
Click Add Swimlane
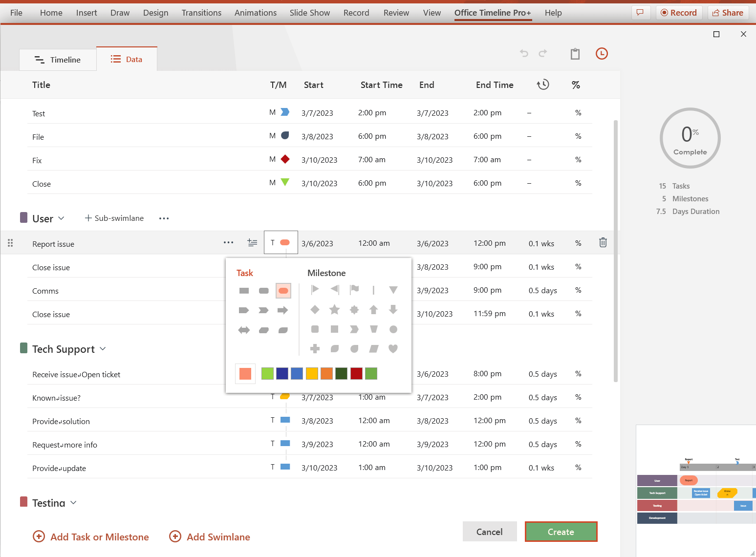click(210, 536)
